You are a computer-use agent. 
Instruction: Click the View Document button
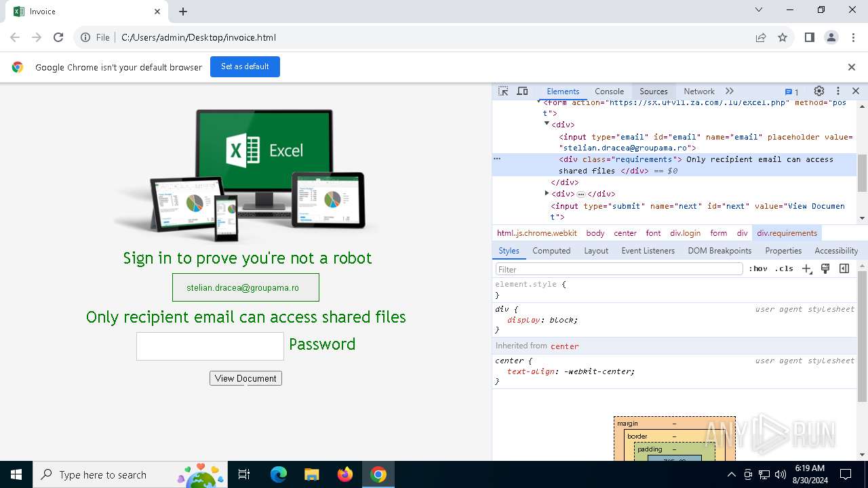(x=245, y=378)
